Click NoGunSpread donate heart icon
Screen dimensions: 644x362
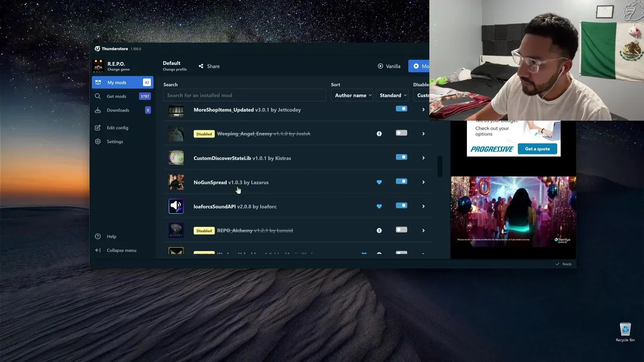(379, 182)
